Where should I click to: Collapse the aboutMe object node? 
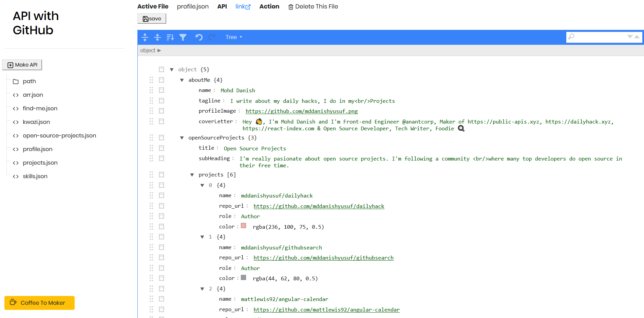click(182, 80)
